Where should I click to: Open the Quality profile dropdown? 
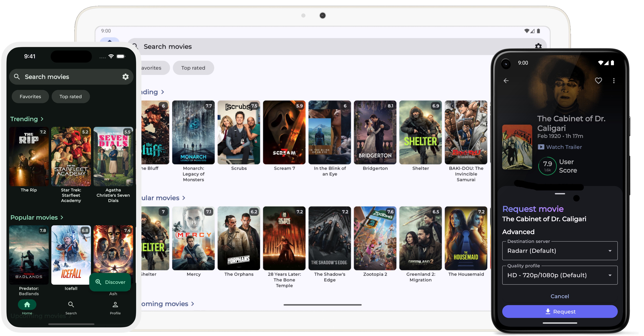coord(559,275)
